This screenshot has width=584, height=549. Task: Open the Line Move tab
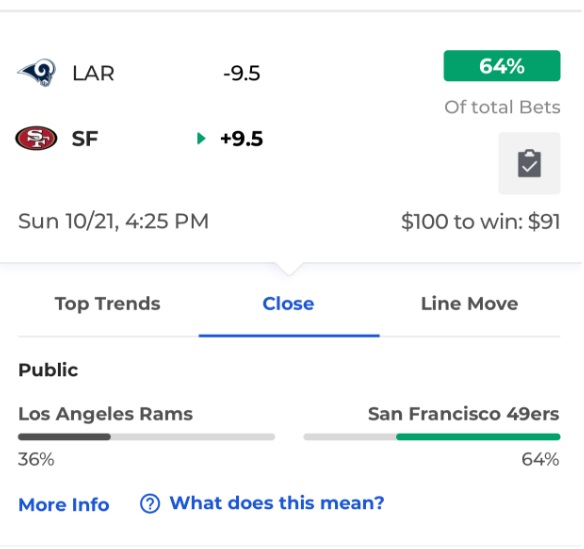pos(469,304)
